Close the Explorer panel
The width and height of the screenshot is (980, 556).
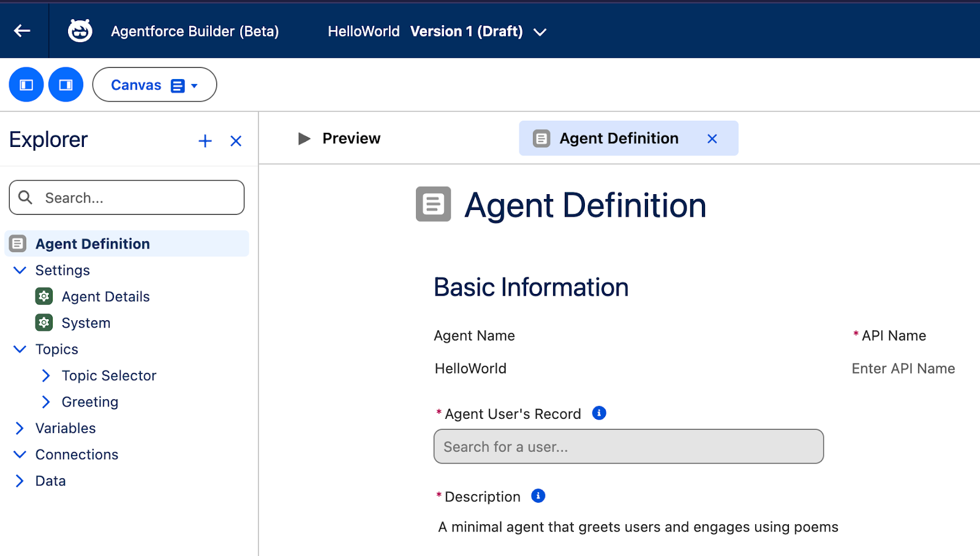pyautogui.click(x=236, y=141)
